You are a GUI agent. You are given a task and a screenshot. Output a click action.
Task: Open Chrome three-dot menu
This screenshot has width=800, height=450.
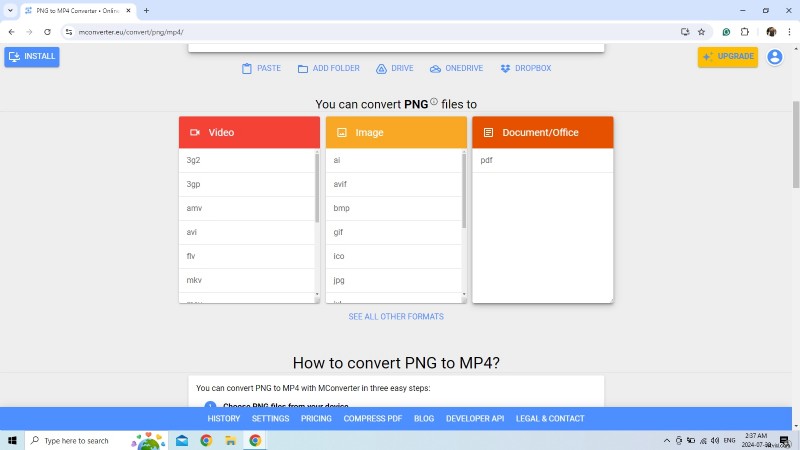tap(789, 32)
